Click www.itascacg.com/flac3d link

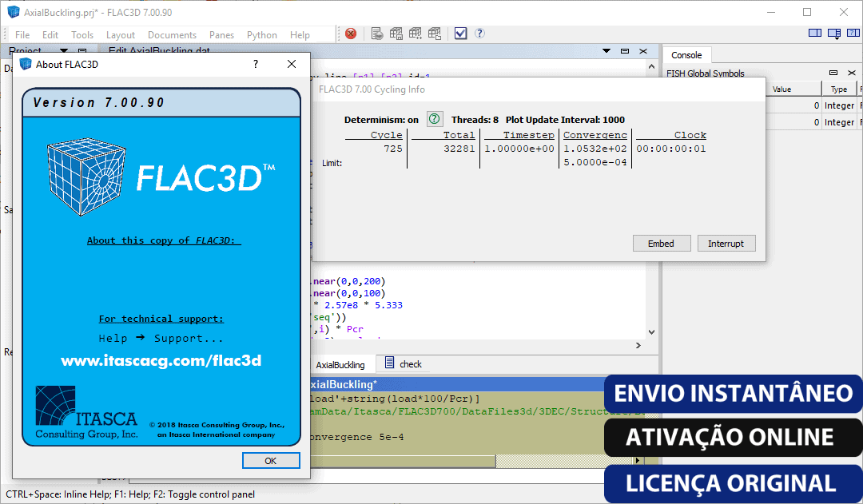(x=161, y=360)
